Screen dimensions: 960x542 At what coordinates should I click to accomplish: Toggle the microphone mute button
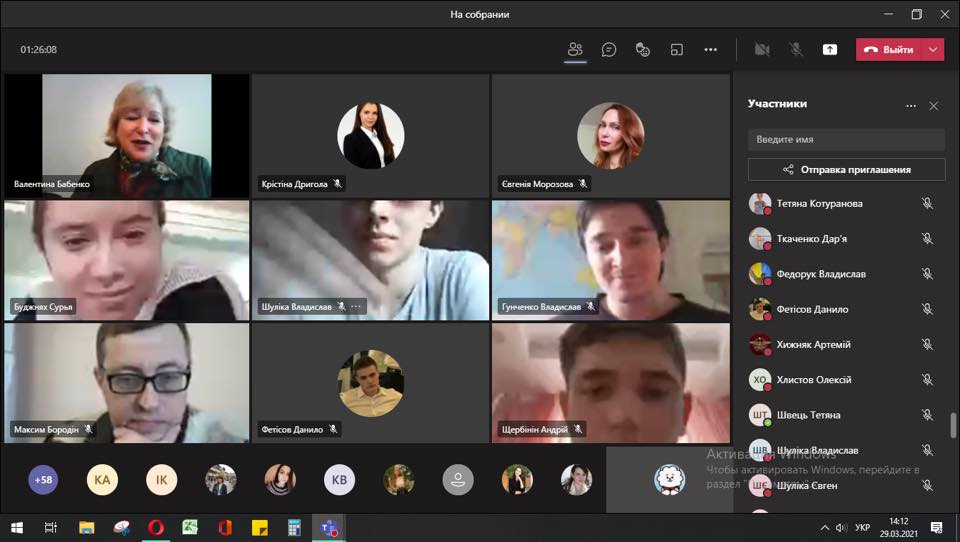[796, 50]
